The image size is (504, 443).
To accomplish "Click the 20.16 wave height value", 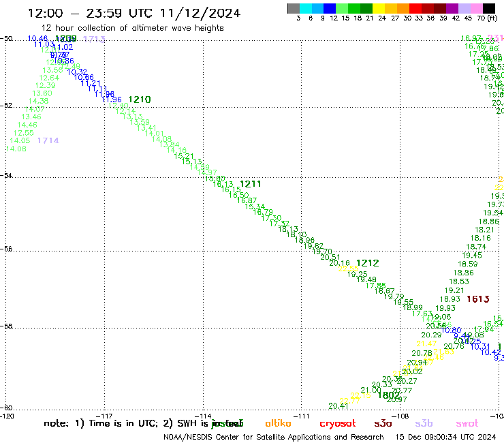I will pos(339,263).
